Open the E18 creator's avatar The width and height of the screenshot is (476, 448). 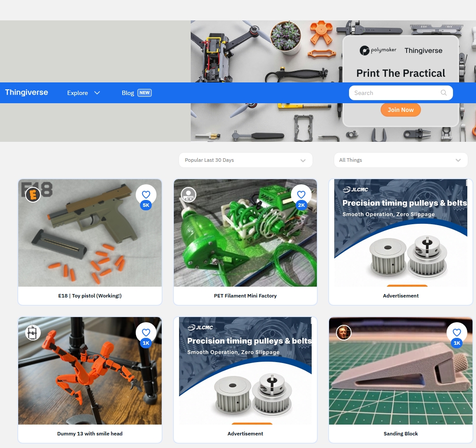(x=33, y=195)
